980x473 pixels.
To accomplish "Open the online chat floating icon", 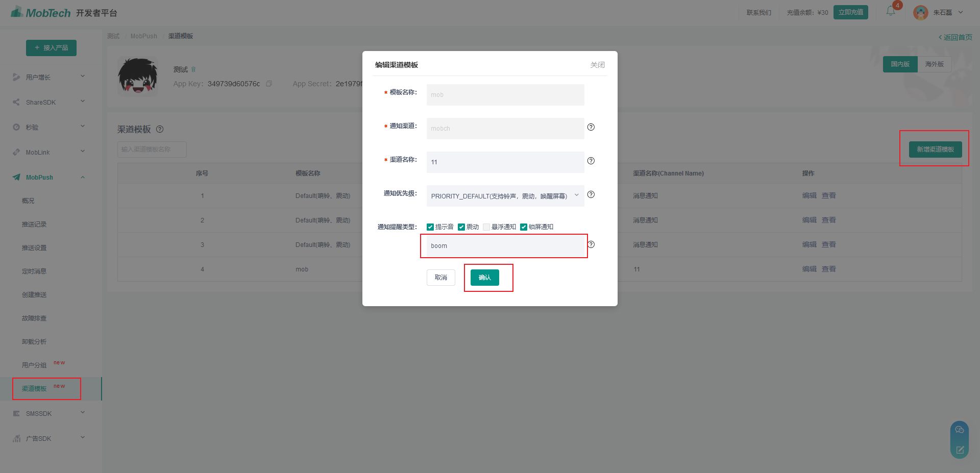I will [960, 430].
